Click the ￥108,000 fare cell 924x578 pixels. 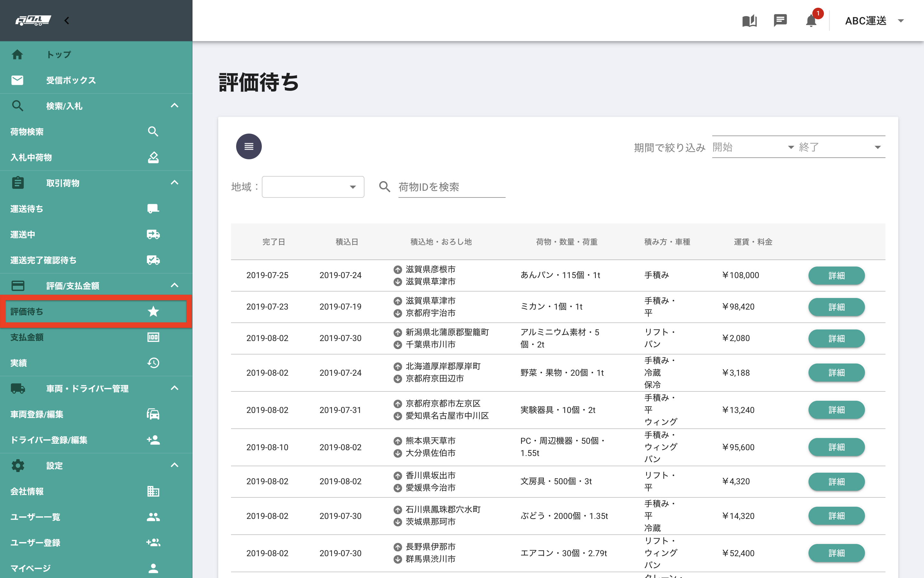(740, 275)
